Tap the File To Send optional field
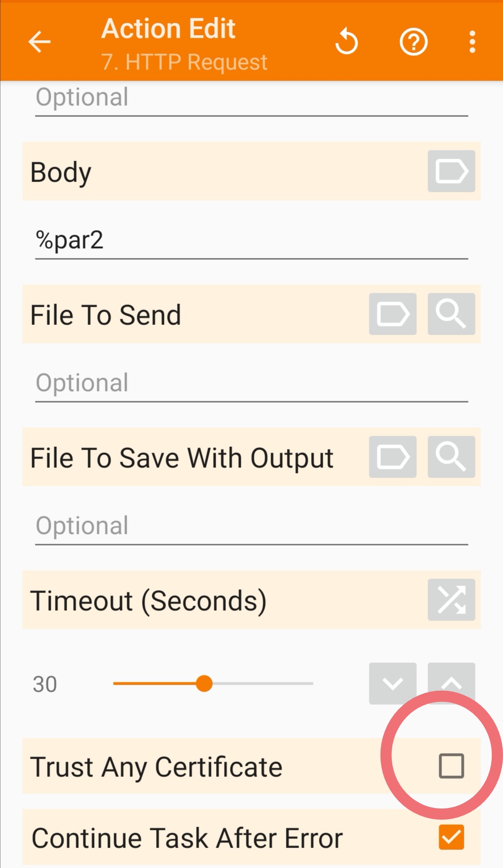 click(x=251, y=383)
